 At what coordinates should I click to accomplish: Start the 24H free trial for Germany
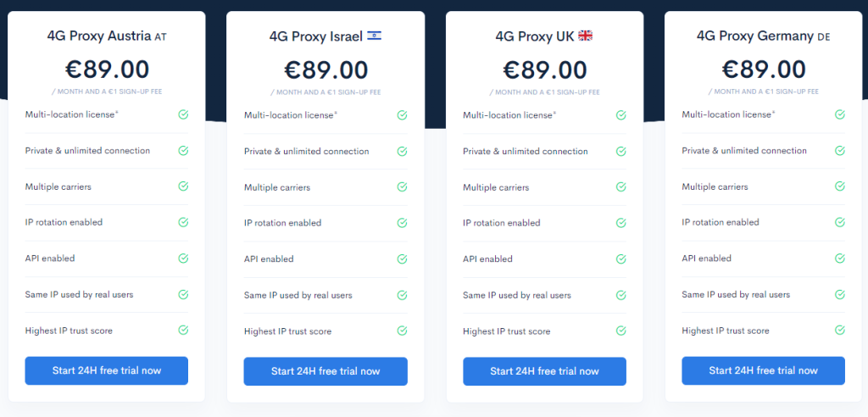[x=763, y=370]
